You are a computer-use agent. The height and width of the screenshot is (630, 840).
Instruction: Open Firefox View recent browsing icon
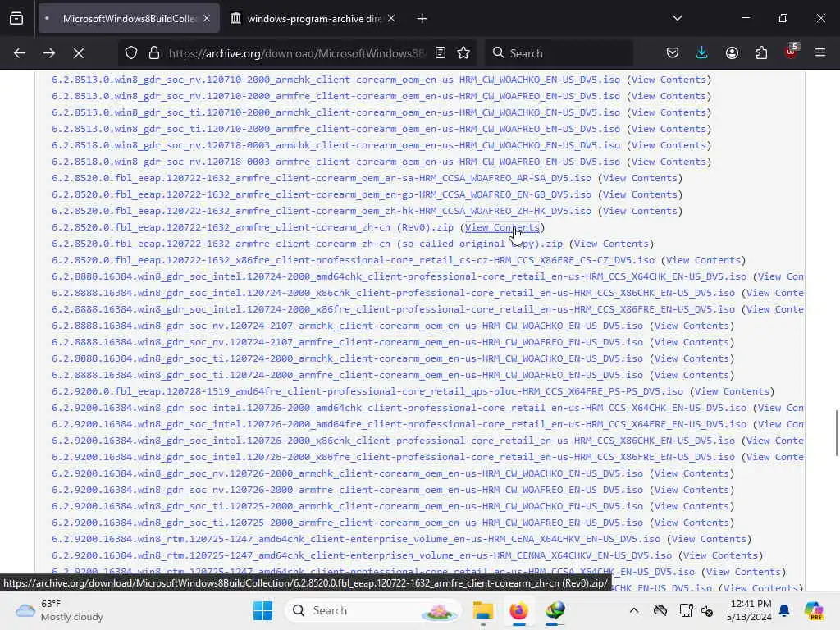point(16,19)
